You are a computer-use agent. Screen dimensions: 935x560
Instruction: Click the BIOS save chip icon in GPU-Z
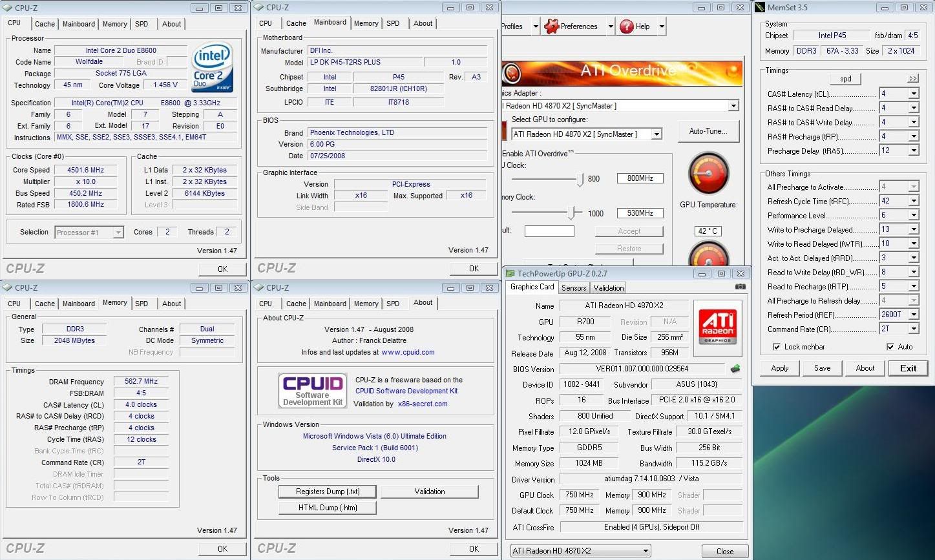(735, 369)
